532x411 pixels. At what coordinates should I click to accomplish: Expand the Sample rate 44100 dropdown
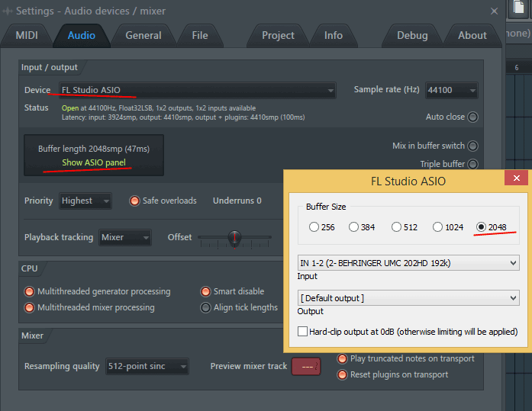(x=452, y=90)
